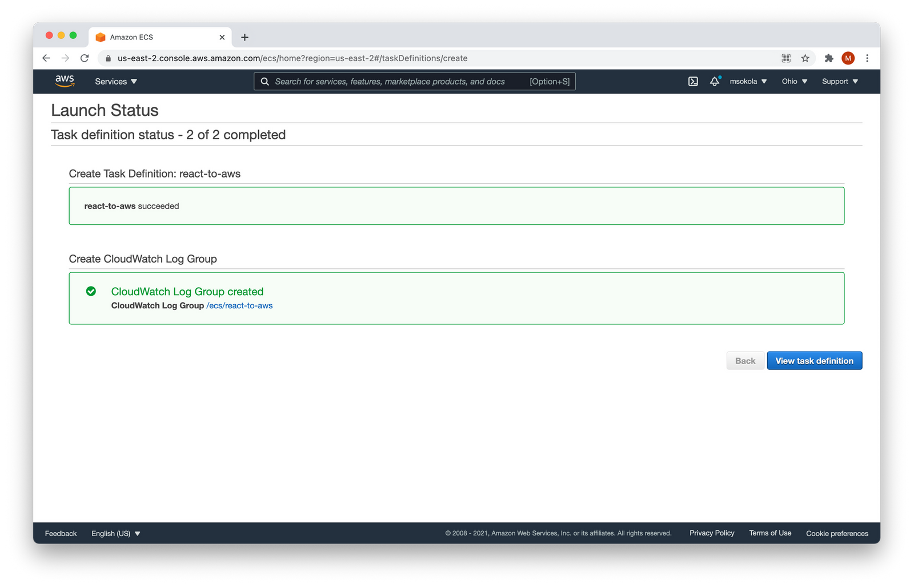Bookmark the page with the star icon
914x588 pixels.
point(805,58)
